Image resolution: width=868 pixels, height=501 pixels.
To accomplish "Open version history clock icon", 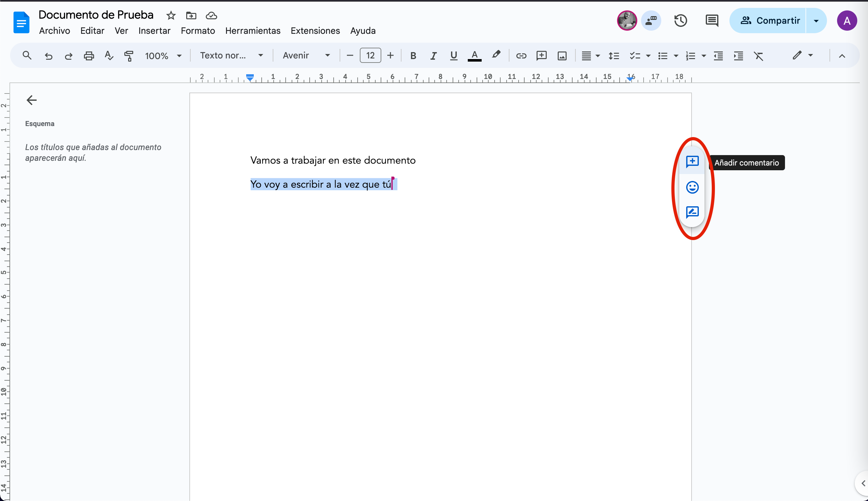I will click(x=680, y=21).
